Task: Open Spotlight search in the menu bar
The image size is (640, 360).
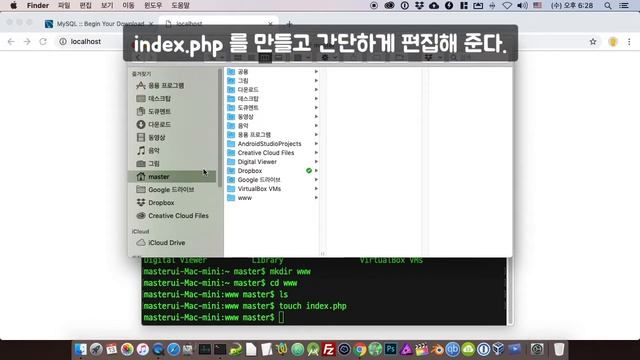Action: pyautogui.click(x=608, y=5)
